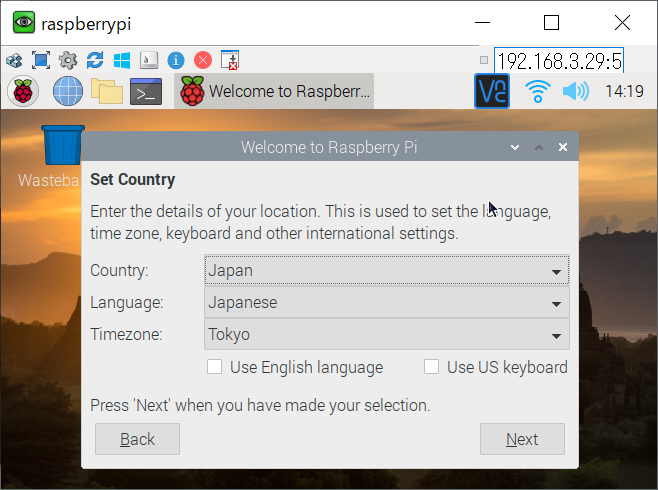Open the terminal from the taskbar
658x490 pixels.
pyautogui.click(x=146, y=91)
